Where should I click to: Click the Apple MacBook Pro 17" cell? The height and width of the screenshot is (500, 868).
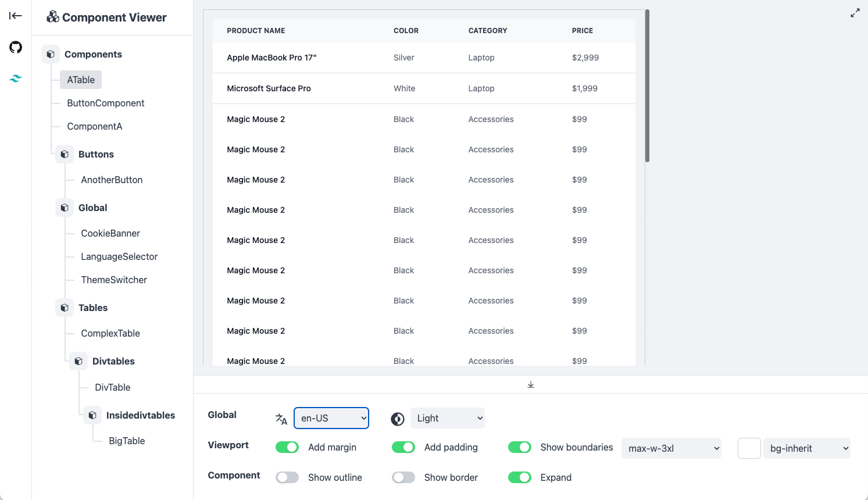tap(272, 58)
